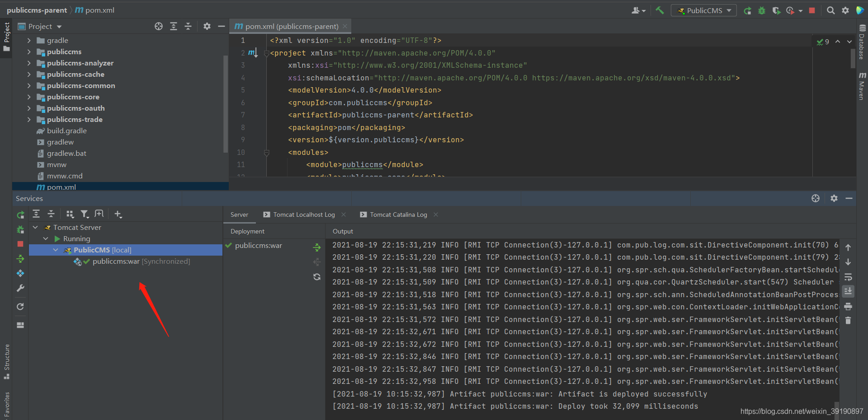Click Artifacts blue diamond icon in Services
The height and width of the screenshot is (420, 868).
(x=20, y=273)
